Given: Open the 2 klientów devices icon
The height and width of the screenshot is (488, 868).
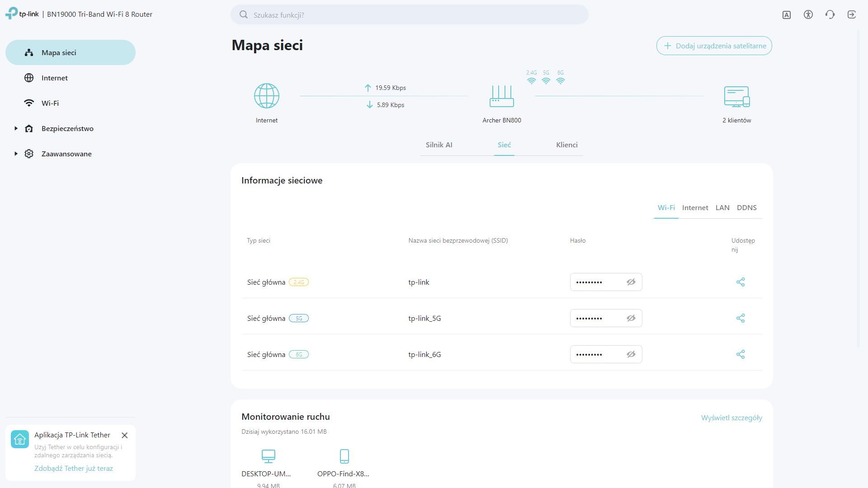Looking at the screenshot, I should pyautogui.click(x=737, y=97).
